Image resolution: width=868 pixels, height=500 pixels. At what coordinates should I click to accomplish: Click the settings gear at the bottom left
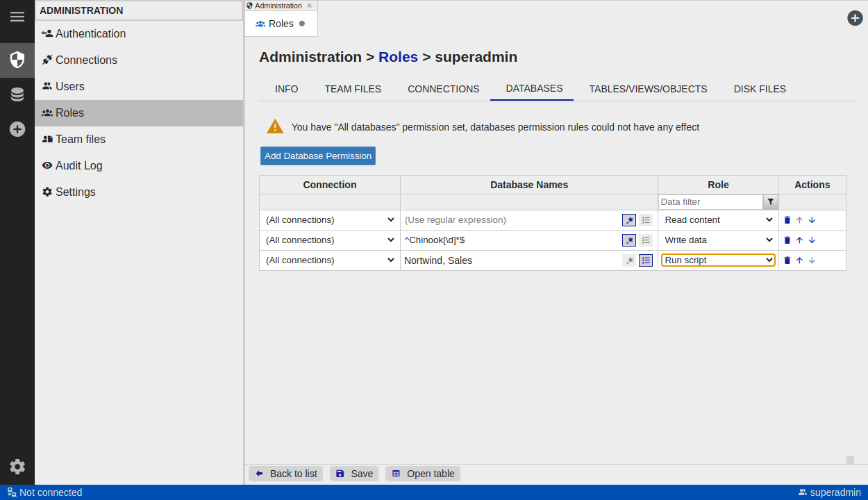pyautogui.click(x=17, y=467)
